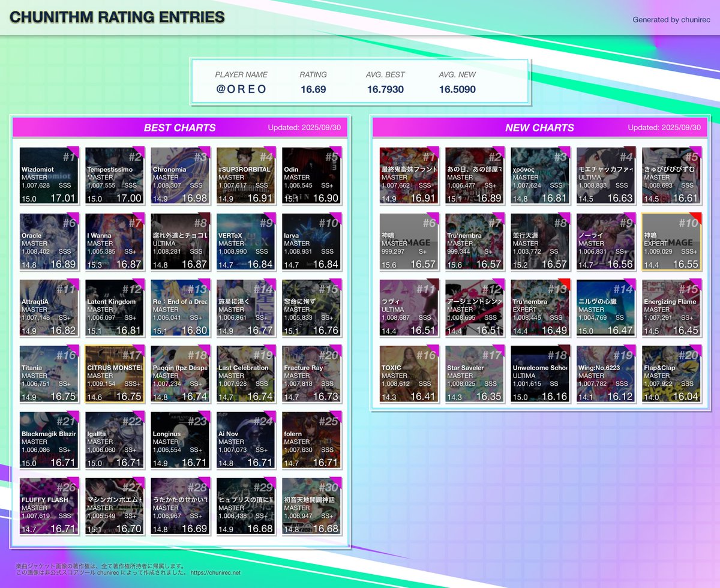720x588 pixels.
Task: Select the きゅびびびびずむ card
Action: coord(671,175)
